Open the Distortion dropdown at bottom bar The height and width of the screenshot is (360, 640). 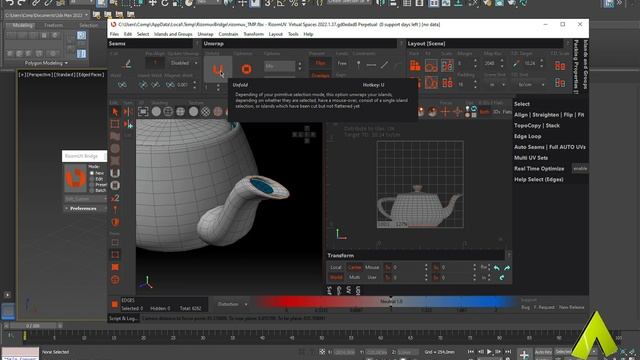click(232, 304)
